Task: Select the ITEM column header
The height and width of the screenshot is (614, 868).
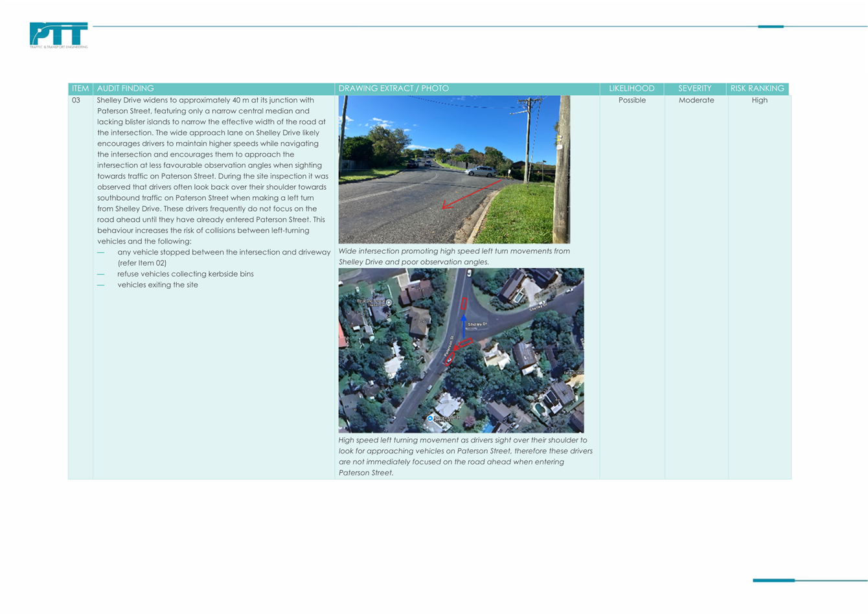Action: coord(80,89)
